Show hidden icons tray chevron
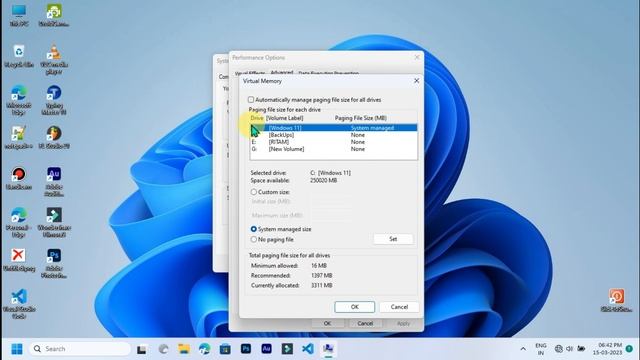640x360 pixels. (x=523, y=349)
